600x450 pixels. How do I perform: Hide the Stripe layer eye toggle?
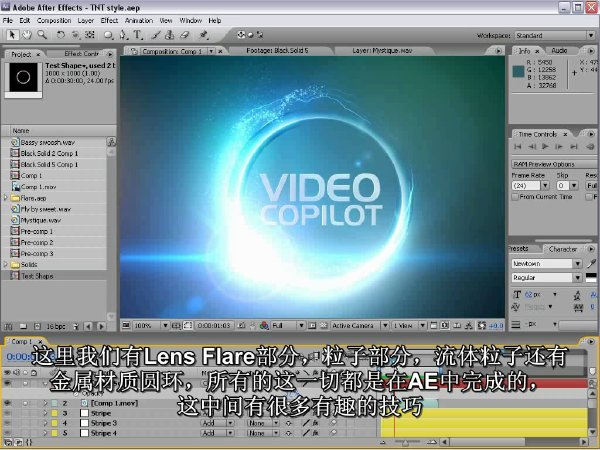(x=7, y=413)
